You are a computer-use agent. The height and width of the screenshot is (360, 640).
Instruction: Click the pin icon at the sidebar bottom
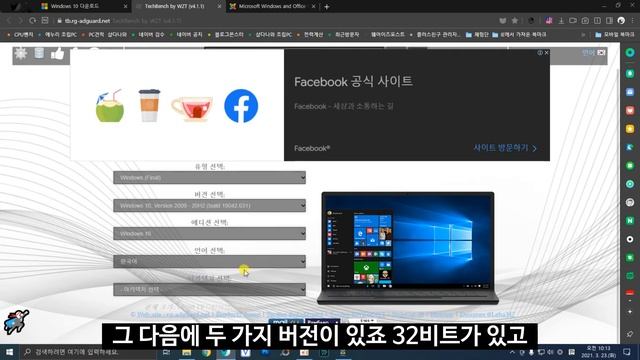pyautogui.click(x=630, y=333)
